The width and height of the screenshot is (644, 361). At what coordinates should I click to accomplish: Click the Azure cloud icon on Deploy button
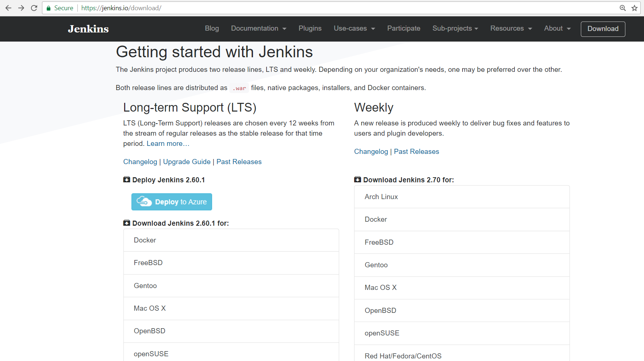[144, 201]
